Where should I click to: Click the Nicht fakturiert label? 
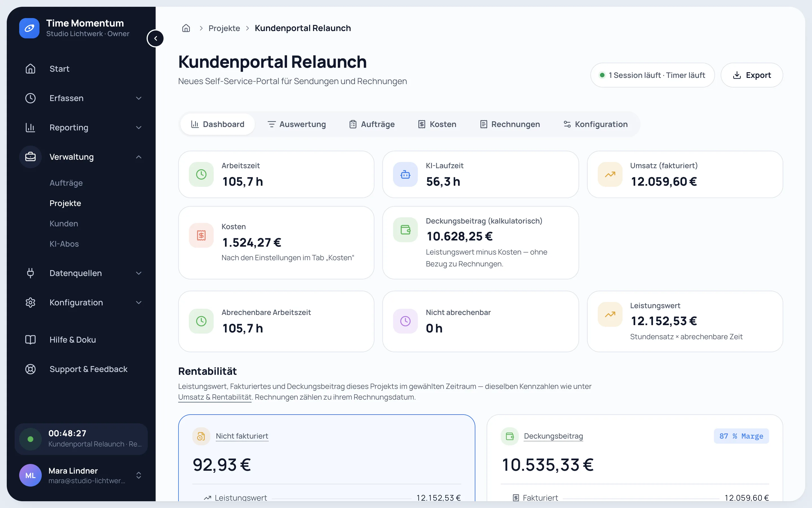click(x=242, y=436)
